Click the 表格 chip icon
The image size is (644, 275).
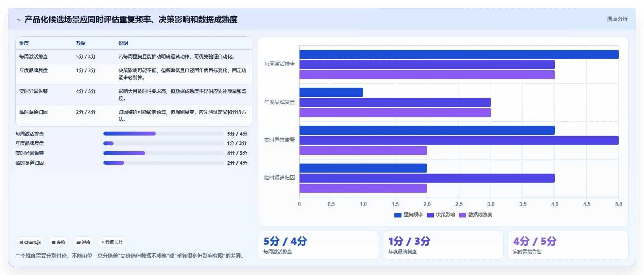pos(54,243)
